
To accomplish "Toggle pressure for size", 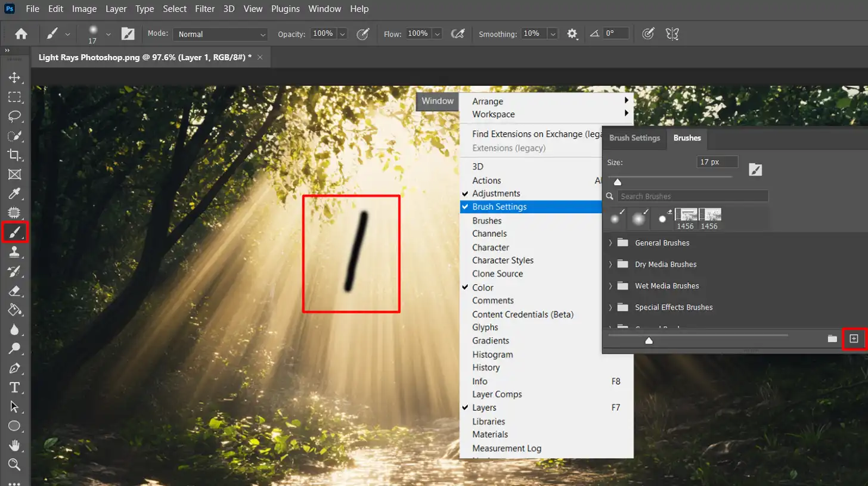I will click(x=649, y=34).
